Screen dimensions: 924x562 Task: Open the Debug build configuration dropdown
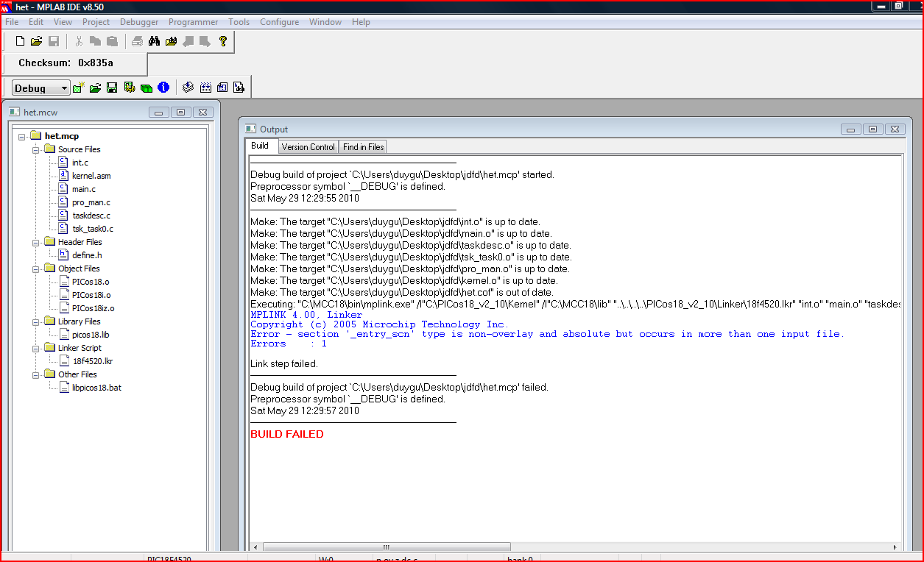coord(41,88)
